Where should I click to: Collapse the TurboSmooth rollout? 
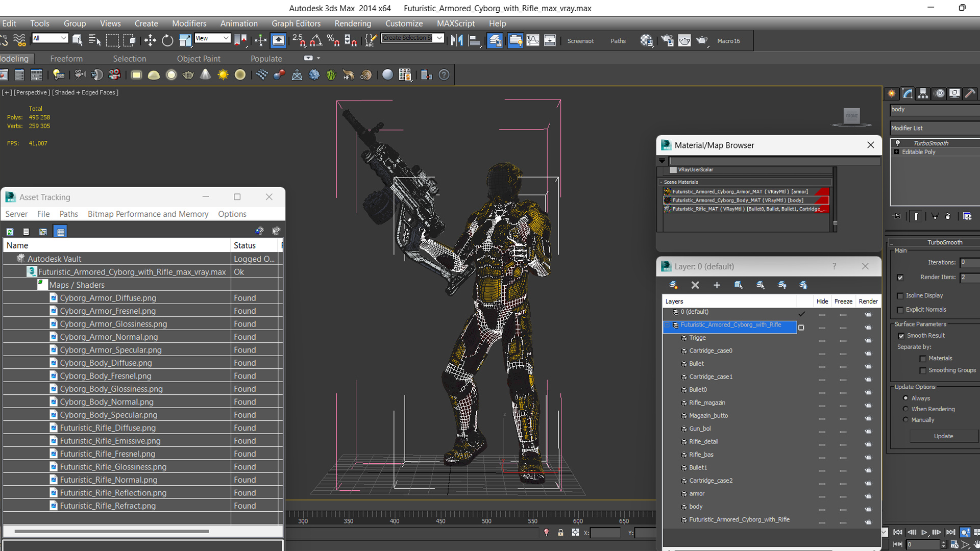click(892, 242)
